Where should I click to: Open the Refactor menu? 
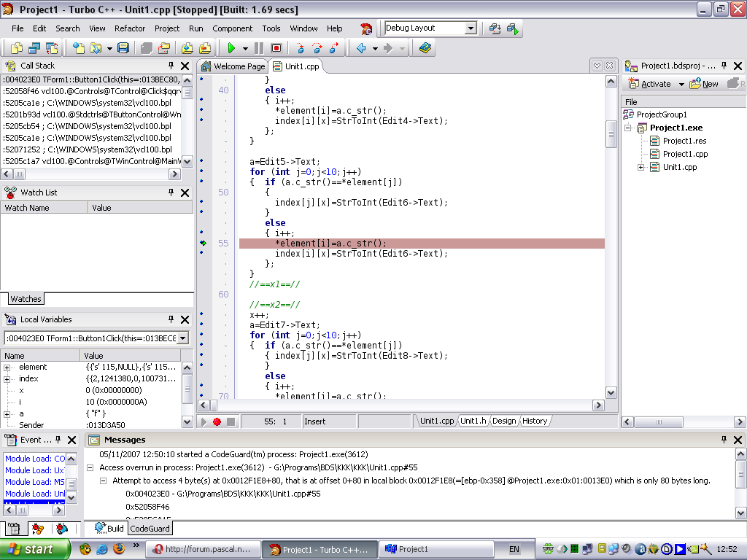pos(130,28)
